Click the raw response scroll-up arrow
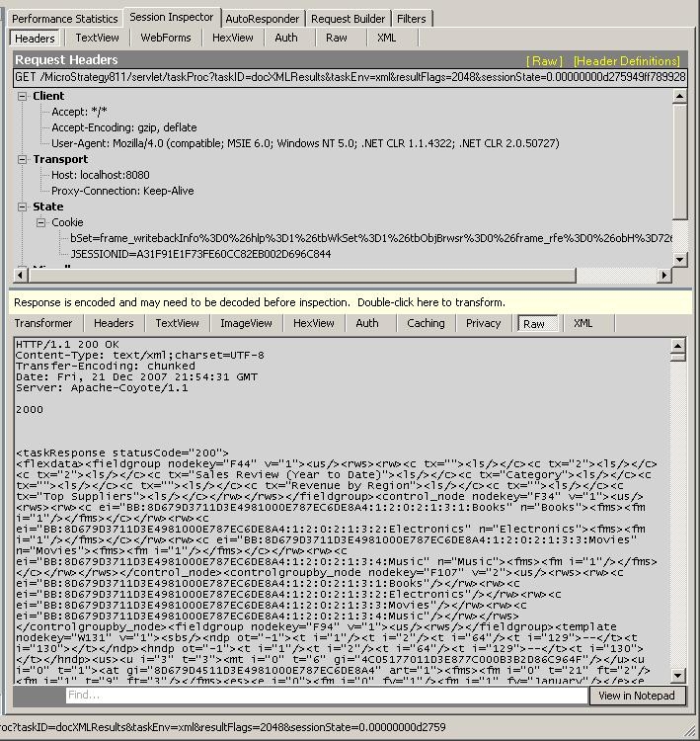This screenshot has width=700, height=741. tap(678, 346)
